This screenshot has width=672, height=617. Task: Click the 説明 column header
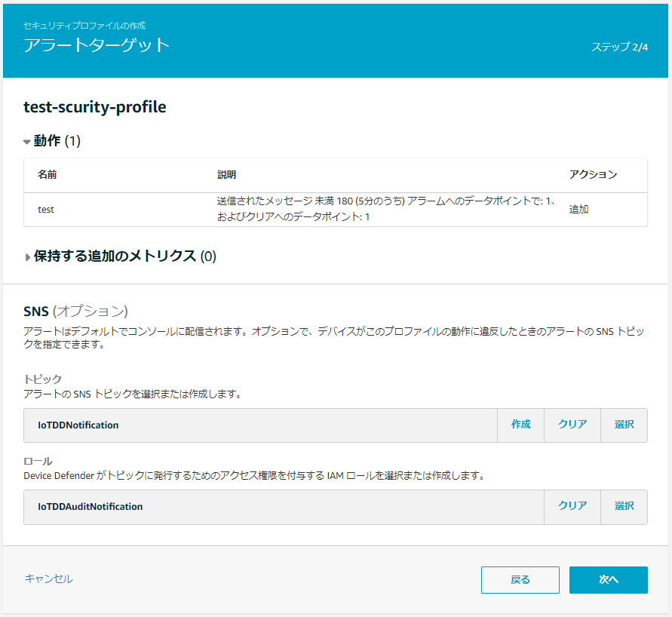(226, 174)
